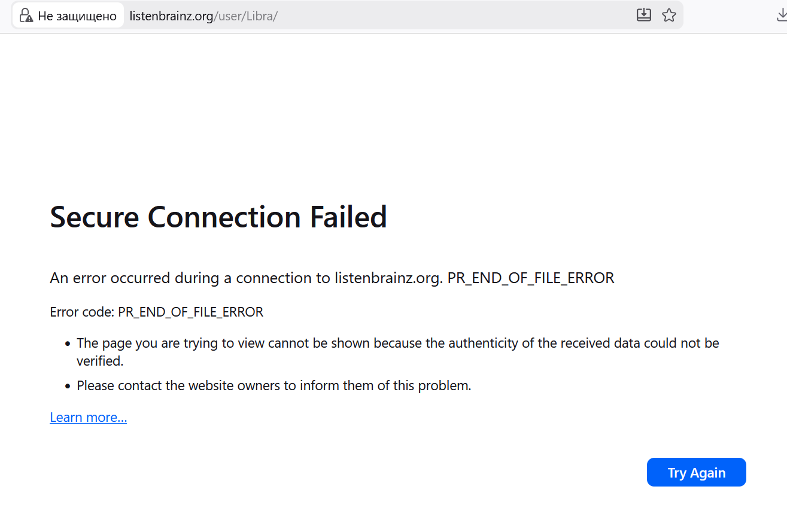The width and height of the screenshot is (787, 532).
Task: Click the "Не защищено" security label
Action: coord(77,16)
